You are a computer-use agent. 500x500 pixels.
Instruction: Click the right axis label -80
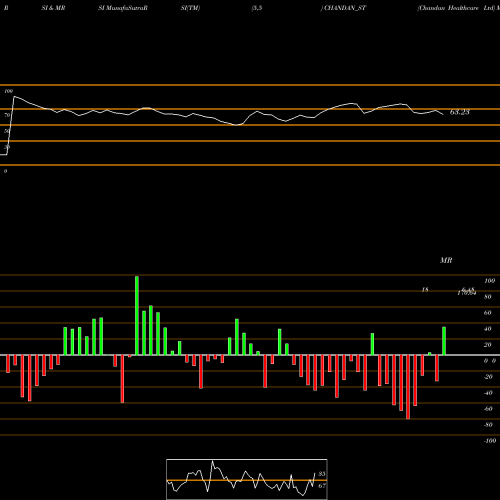pyautogui.click(x=488, y=425)
